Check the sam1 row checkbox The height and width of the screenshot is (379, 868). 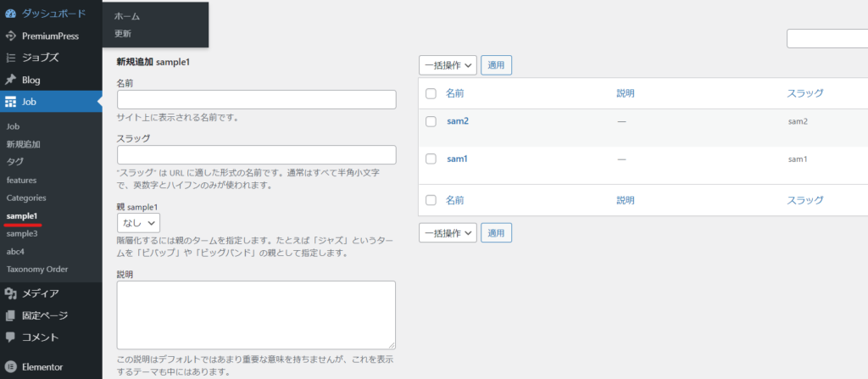tap(431, 159)
